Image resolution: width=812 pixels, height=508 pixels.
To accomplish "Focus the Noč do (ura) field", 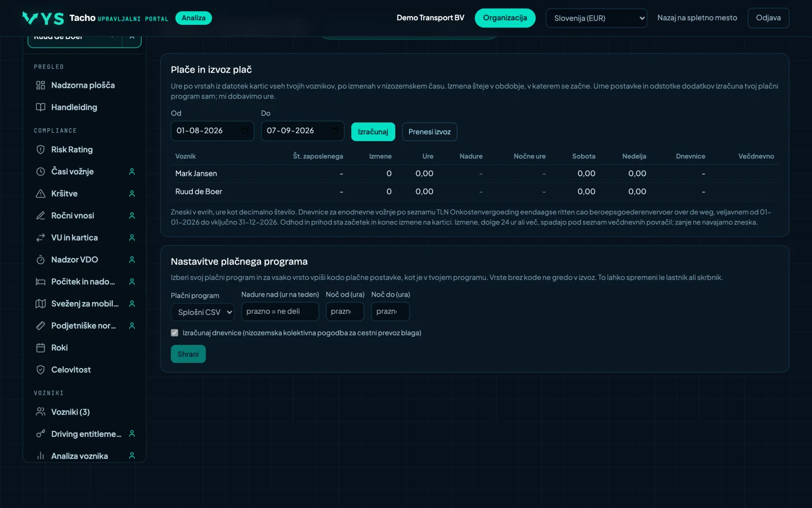I will 390,311.
